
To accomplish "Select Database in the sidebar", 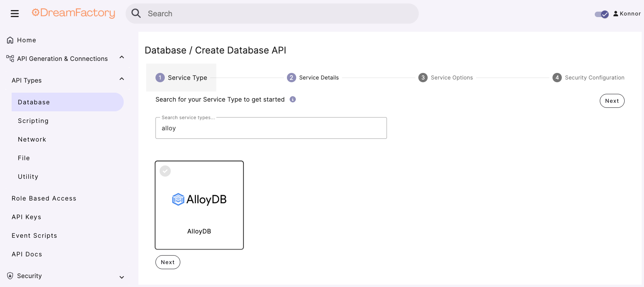I will pos(67,102).
